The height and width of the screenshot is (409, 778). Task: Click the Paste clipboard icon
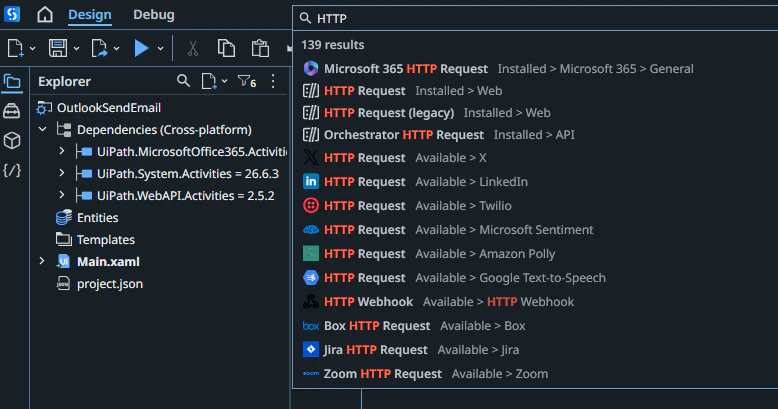tap(260, 48)
